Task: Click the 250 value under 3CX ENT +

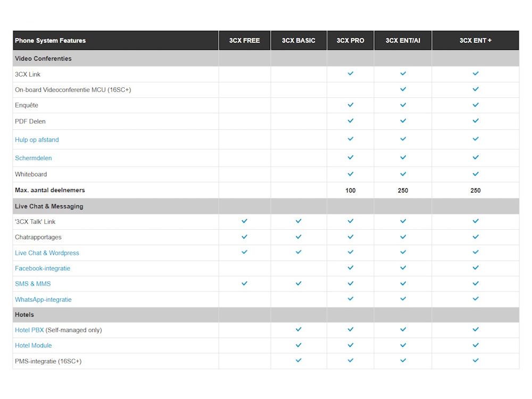Action: (x=476, y=190)
